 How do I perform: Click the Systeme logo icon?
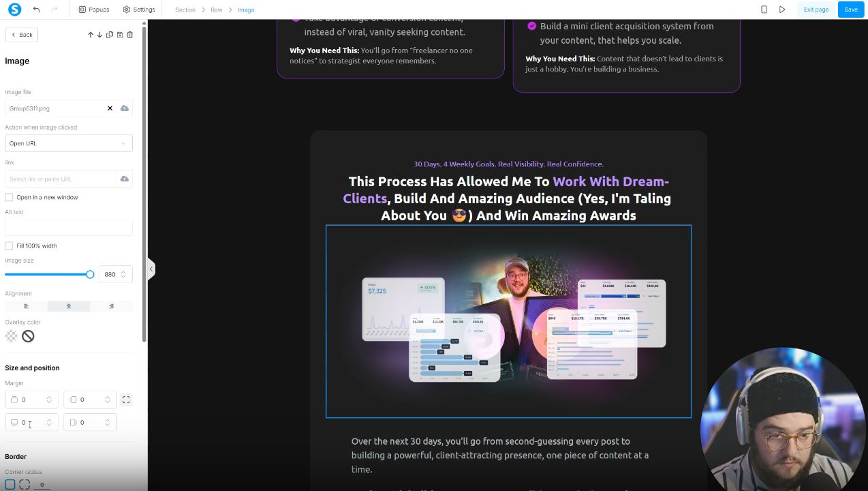pos(14,10)
